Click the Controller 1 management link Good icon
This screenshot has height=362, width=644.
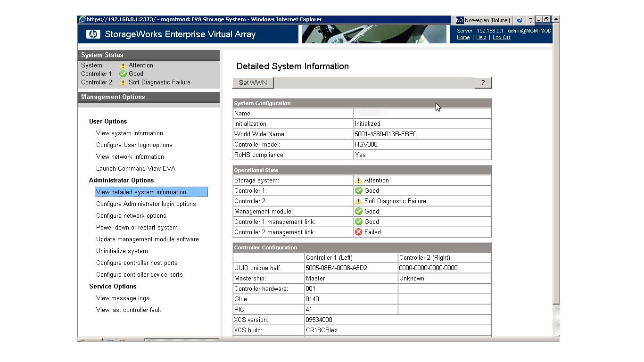(359, 222)
